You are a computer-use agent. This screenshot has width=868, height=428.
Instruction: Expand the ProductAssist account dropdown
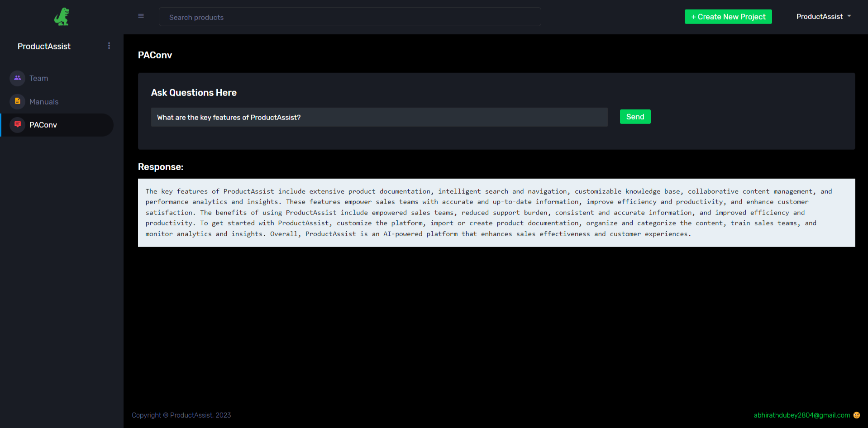click(824, 17)
